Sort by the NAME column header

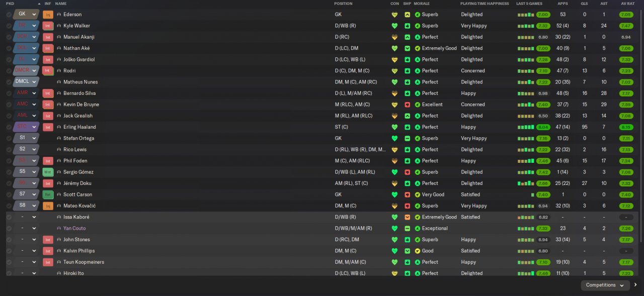61,4
